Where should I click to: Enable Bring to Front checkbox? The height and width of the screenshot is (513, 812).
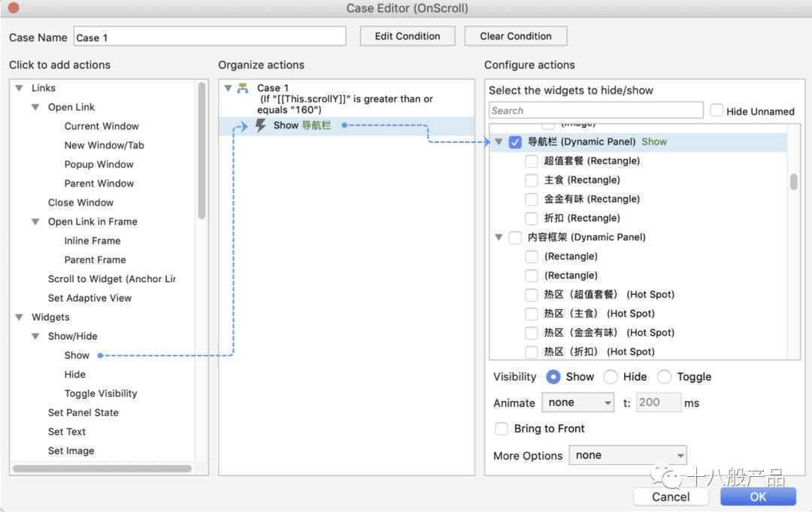501,429
